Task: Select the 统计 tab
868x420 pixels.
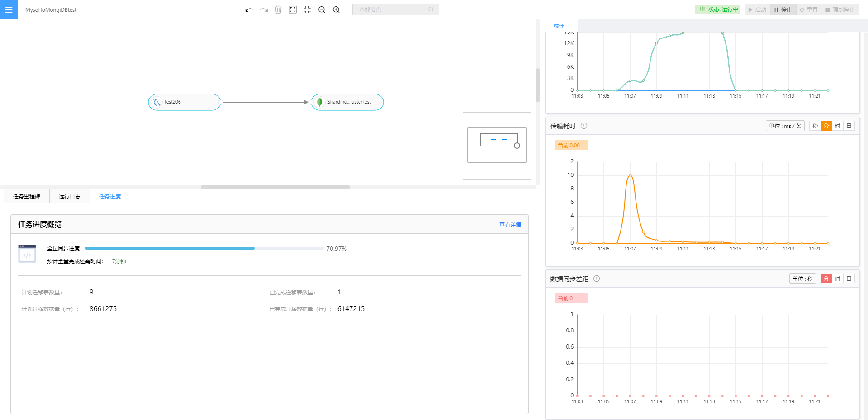Action: [559, 26]
